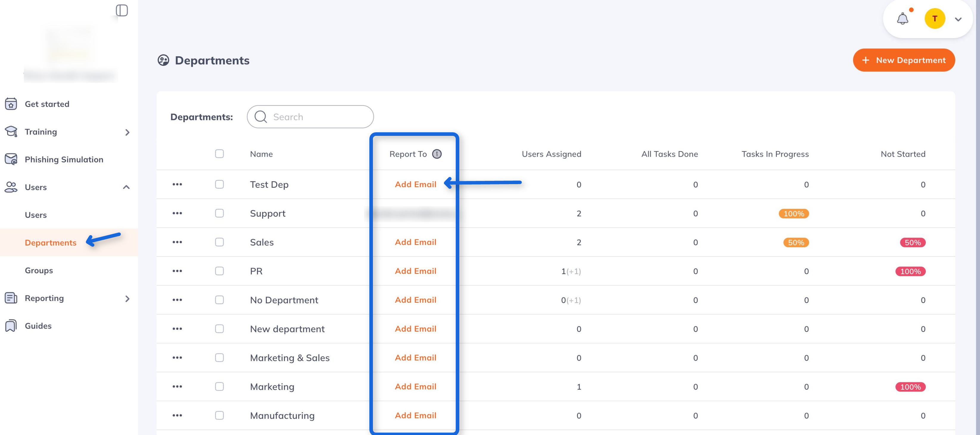Screen dimensions: 980x435
Task: Click the Report To info icon
Action: pyautogui.click(x=437, y=154)
